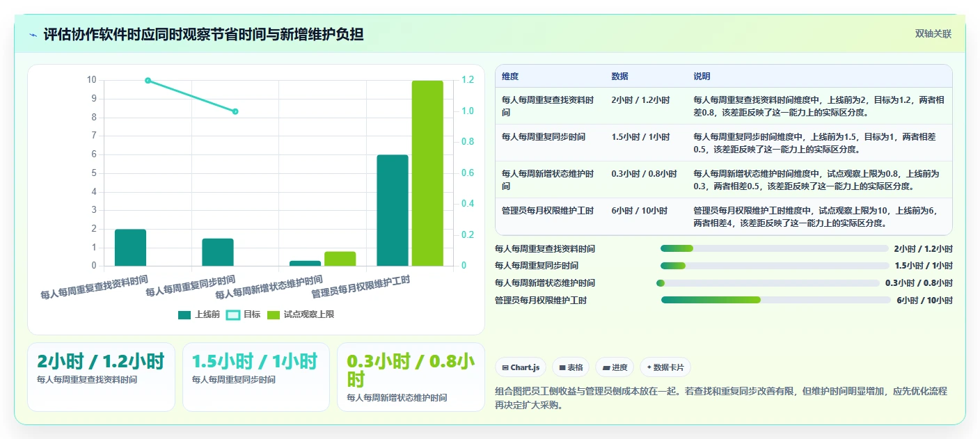Image resolution: width=980 pixels, height=439 pixels.
Task: Click progress bar for 管理员每月权限维护工时
Action: click(x=776, y=300)
